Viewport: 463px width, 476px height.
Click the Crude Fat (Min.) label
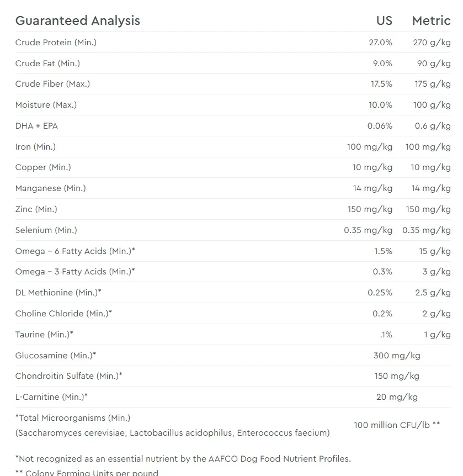tap(47, 64)
